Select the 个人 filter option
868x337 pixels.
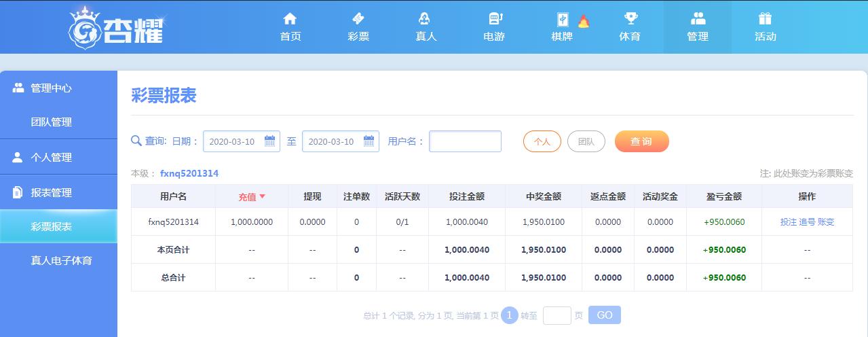pyautogui.click(x=542, y=141)
